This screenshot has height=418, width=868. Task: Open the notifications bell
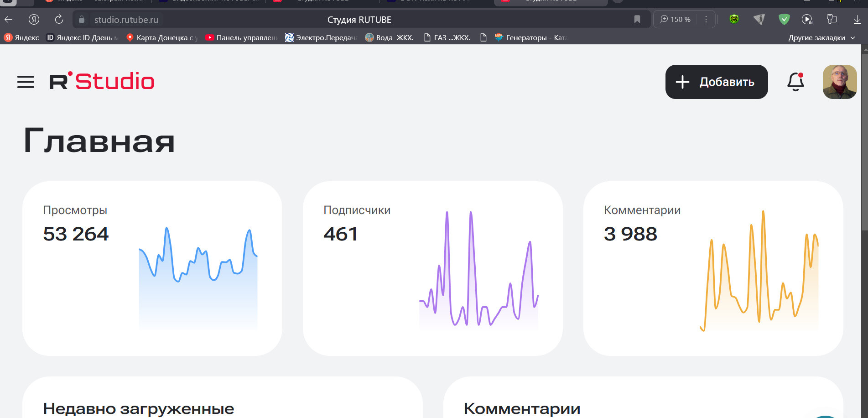pyautogui.click(x=795, y=82)
